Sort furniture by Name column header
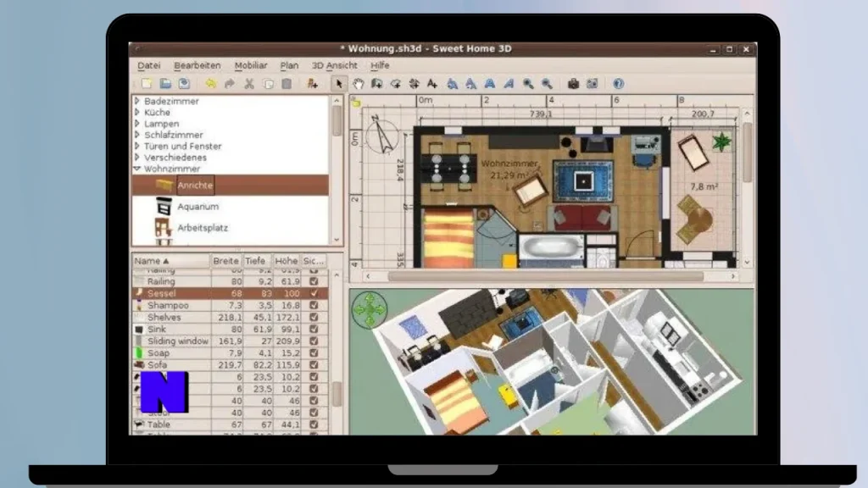The width and height of the screenshot is (868, 488). 171,261
